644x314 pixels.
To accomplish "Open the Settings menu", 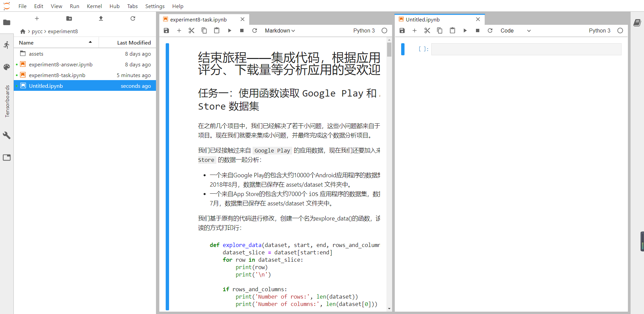I will click(155, 6).
